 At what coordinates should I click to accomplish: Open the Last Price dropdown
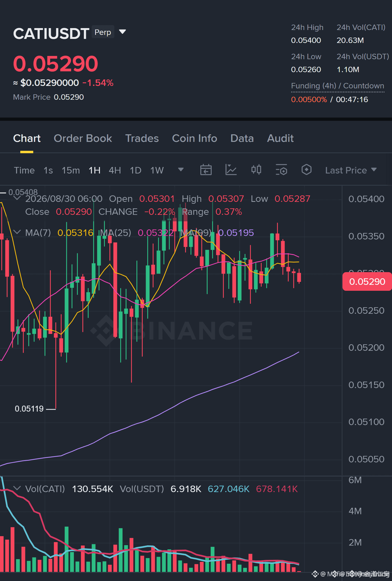[x=351, y=170]
